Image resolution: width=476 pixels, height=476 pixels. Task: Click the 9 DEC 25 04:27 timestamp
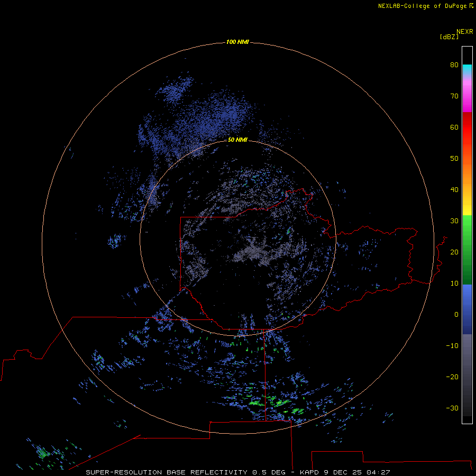(356, 472)
